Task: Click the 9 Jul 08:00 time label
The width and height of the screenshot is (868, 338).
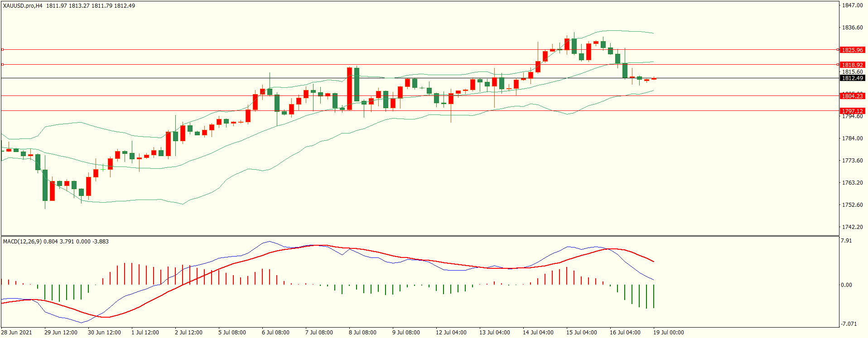Action: tap(406, 333)
